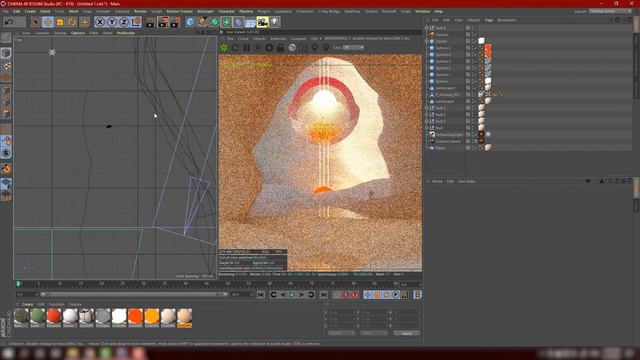The height and width of the screenshot is (360, 640).
Task: Click Octane start render gear icon
Action: coord(224,48)
